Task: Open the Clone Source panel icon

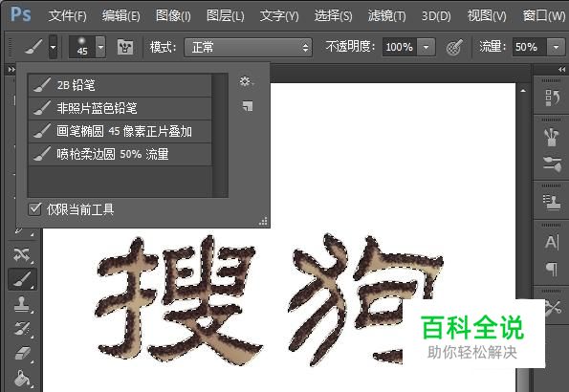Action: click(x=552, y=202)
